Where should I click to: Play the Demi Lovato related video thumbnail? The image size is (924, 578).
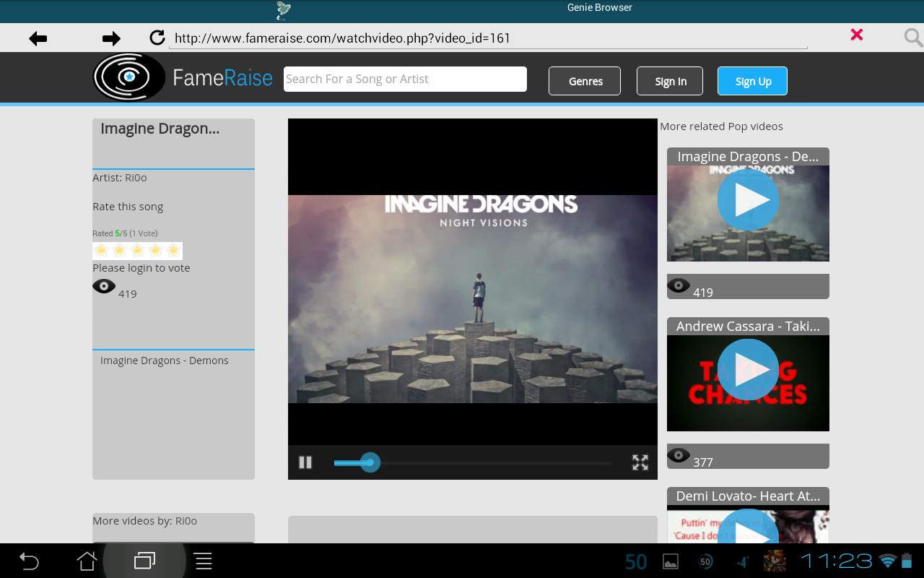[x=748, y=527]
